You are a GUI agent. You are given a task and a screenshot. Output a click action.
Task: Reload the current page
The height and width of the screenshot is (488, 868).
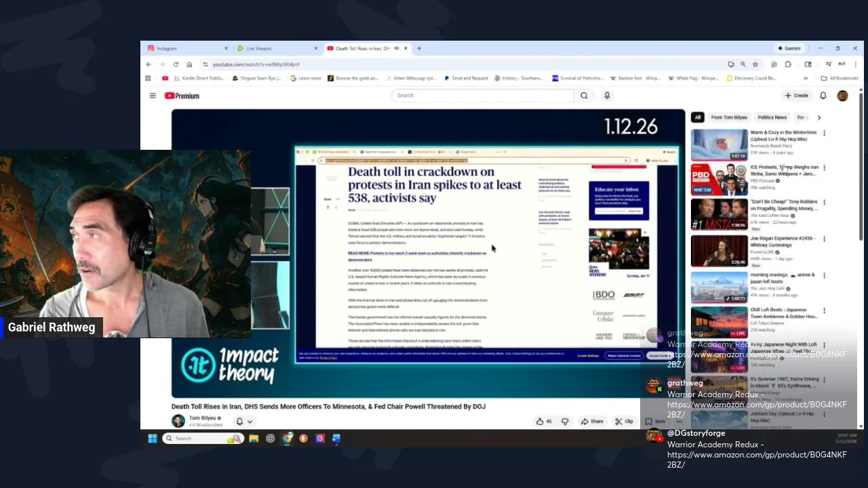coord(176,64)
